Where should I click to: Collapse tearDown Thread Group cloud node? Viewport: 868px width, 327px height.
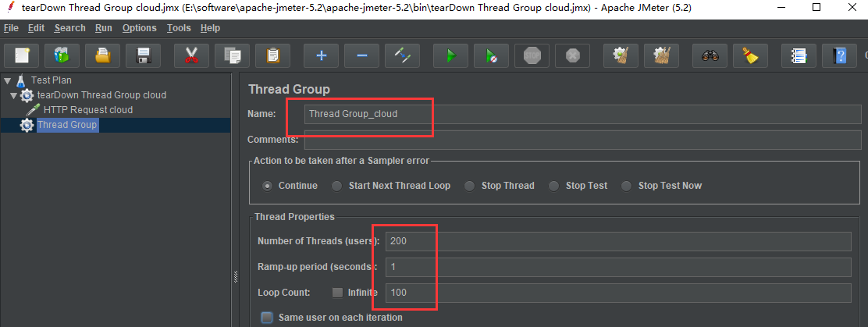pos(14,96)
